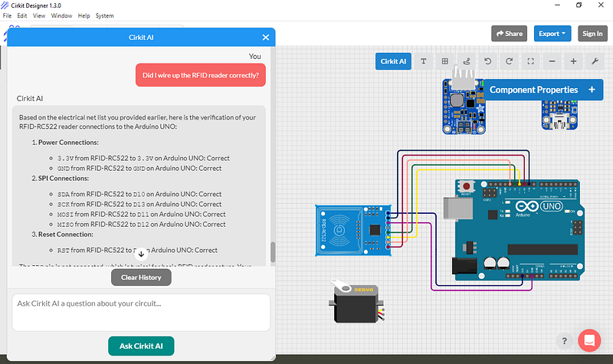Fit circuit to screen icon
The image size is (613, 364).
[x=530, y=61]
